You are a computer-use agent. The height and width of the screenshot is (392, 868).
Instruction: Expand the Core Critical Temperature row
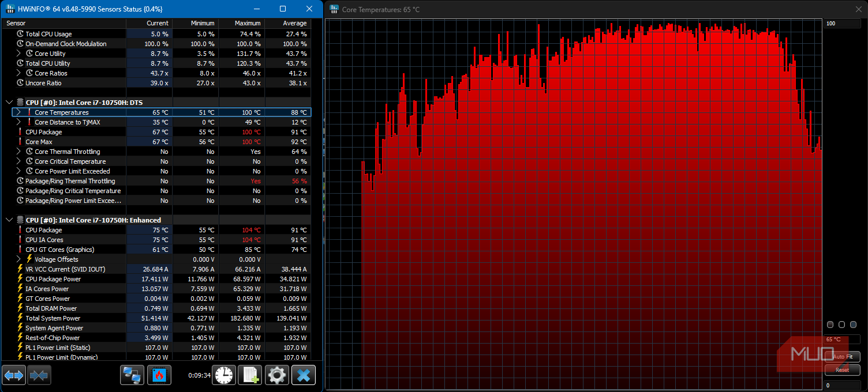pyautogui.click(x=18, y=161)
